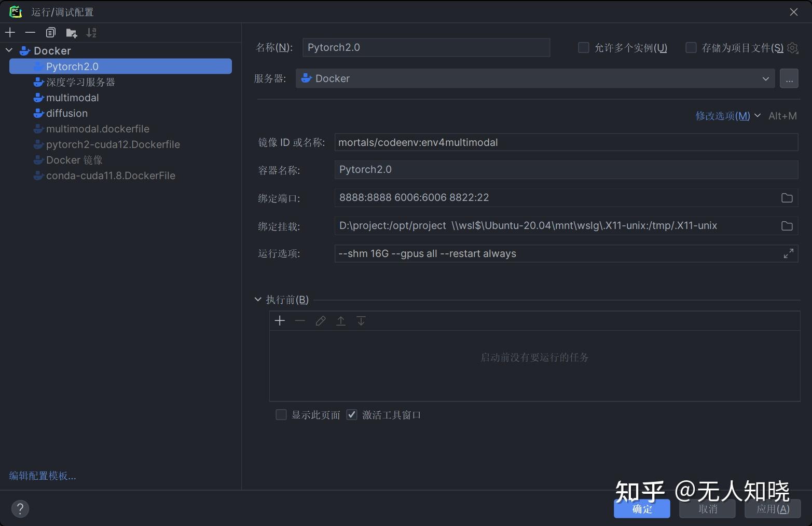The image size is (812, 526).
Task: Uncheck 激活工具窗口 option
Action: [352, 414]
